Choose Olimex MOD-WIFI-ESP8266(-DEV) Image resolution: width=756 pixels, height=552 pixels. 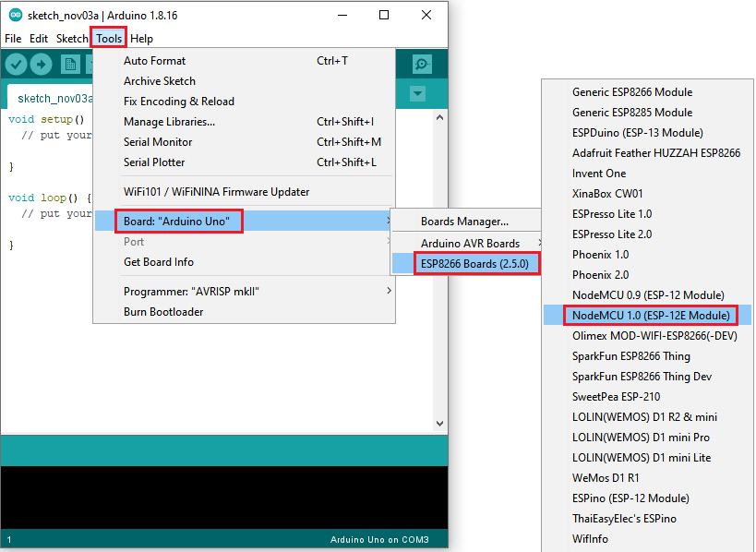[x=647, y=336]
